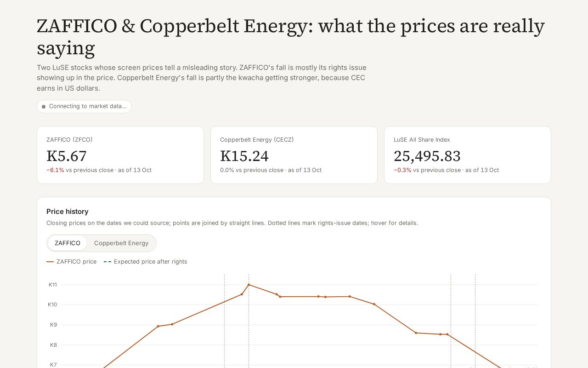The image size is (588, 368).
Task: Open the LuSE All Share Index card
Action: point(468,155)
